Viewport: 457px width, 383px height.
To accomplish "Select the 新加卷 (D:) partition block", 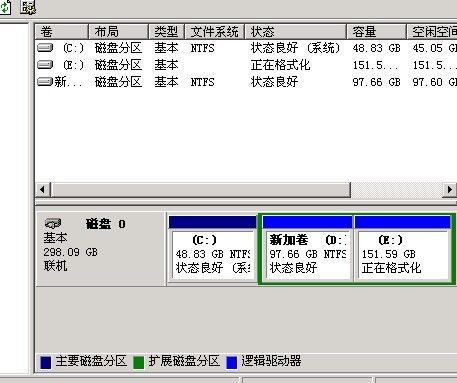I will click(308, 249).
